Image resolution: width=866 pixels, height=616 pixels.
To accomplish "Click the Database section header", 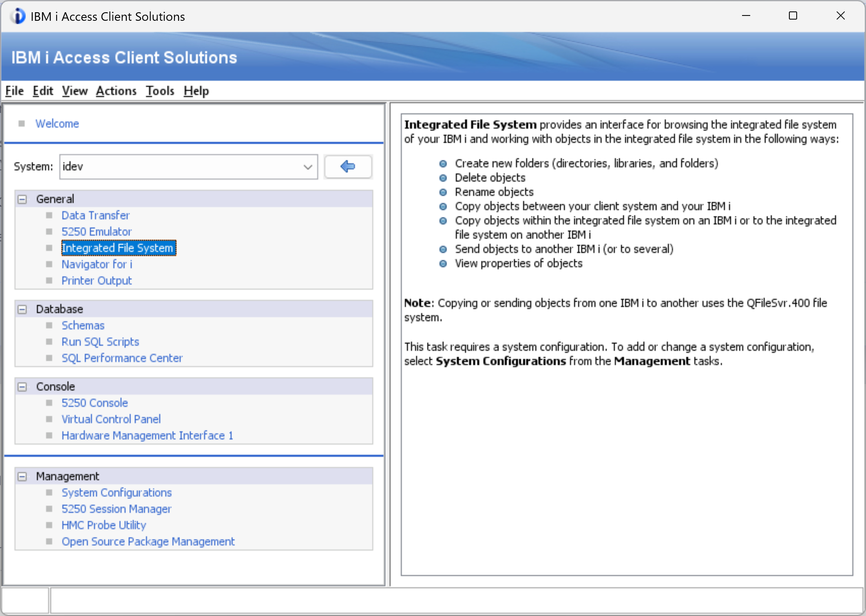I will click(194, 309).
